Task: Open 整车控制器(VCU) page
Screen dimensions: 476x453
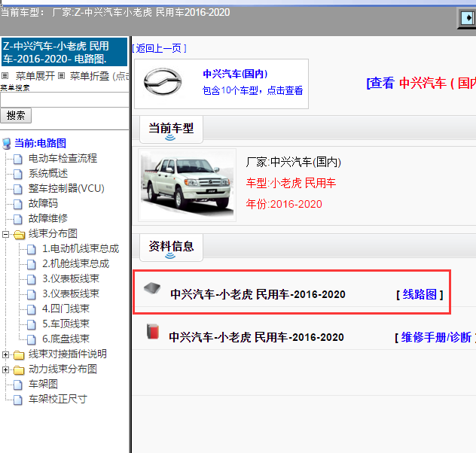Action: point(66,189)
